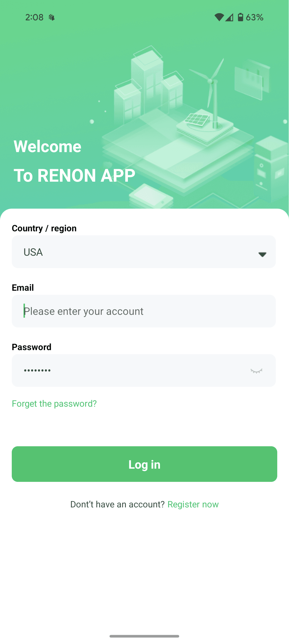Select the clock in the status bar
This screenshot has width=289, height=644.
pyautogui.click(x=34, y=17)
